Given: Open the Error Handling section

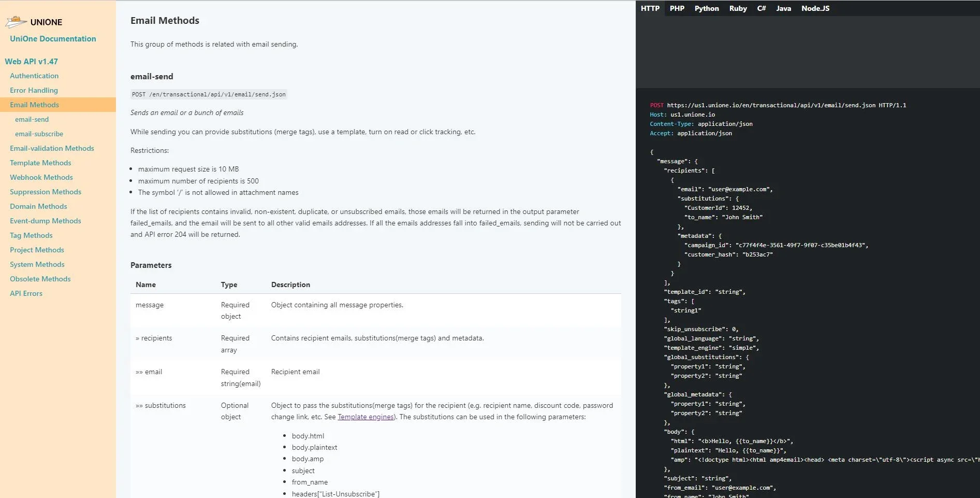Looking at the screenshot, I should point(34,90).
